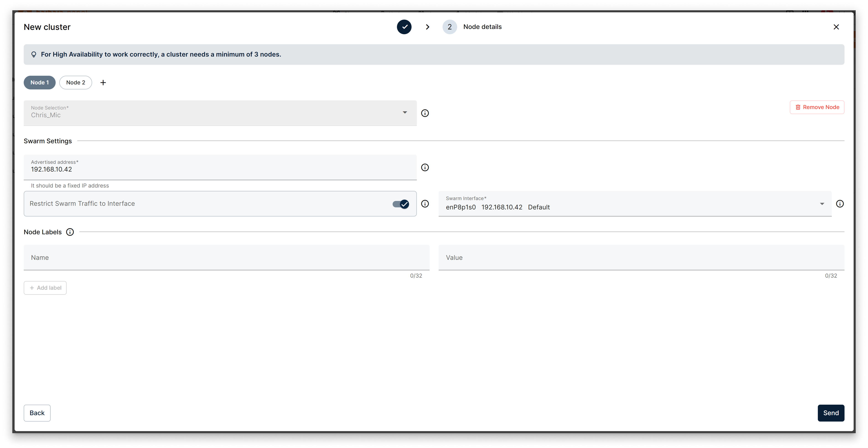This screenshot has height=448, width=868.
Task: Expand the Swarm Interface enP8p1s0 dropdown
Action: pos(822,204)
